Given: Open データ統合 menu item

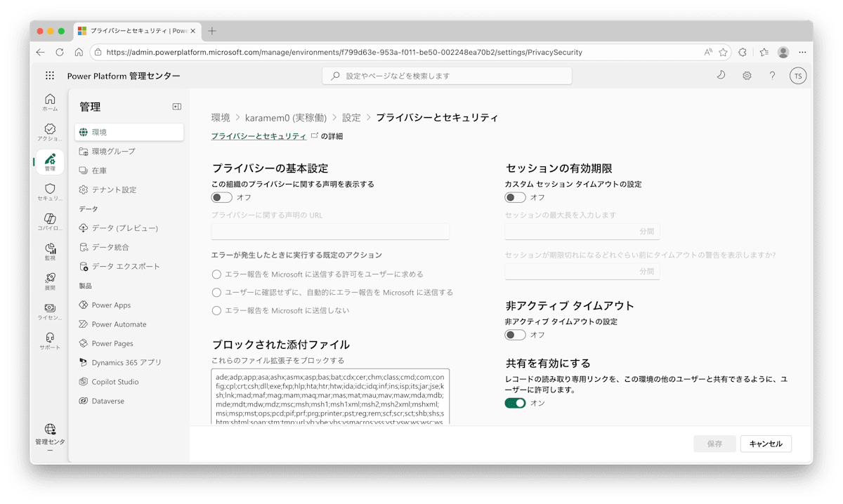Looking at the screenshot, I should coord(129,247).
